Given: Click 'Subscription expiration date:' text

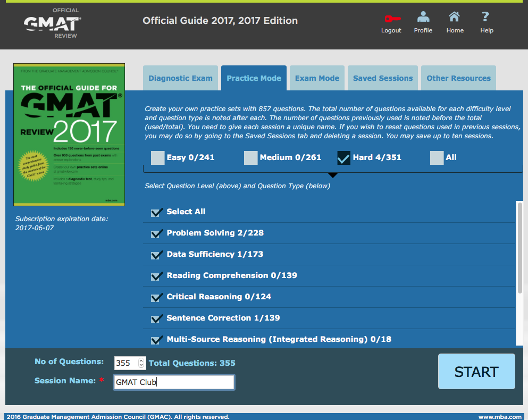Looking at the screenshot, I should tap(62, 219).
